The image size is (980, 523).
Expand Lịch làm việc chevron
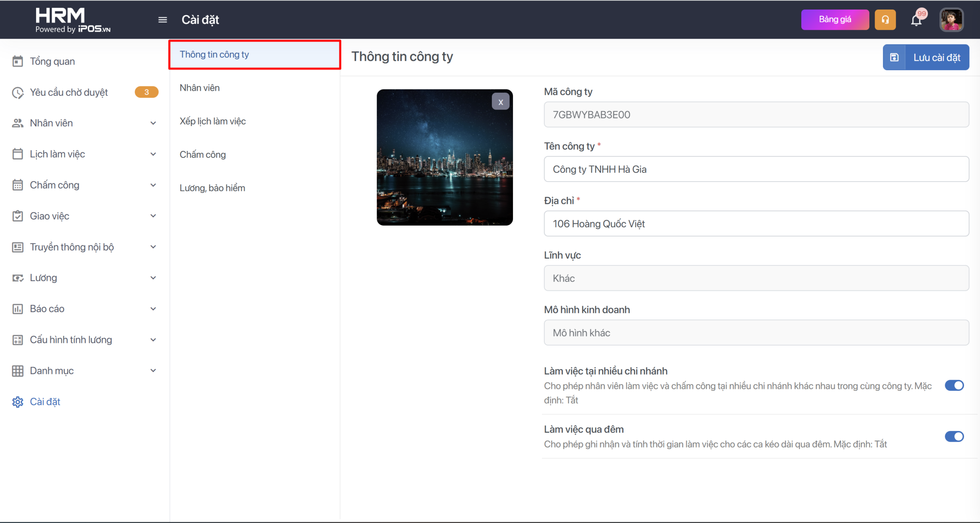153,154
